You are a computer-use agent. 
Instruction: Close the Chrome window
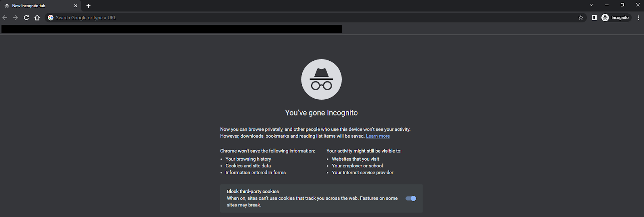[x=638, y=5]
